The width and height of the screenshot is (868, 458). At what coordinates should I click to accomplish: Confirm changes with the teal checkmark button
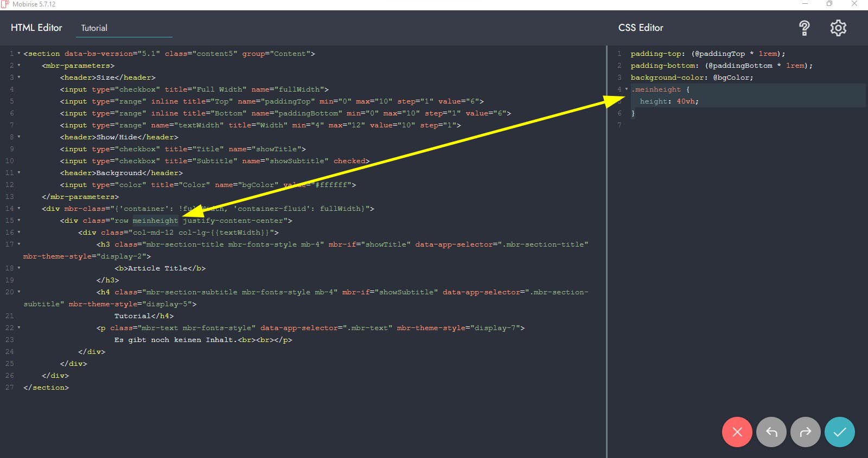point(839,432)
